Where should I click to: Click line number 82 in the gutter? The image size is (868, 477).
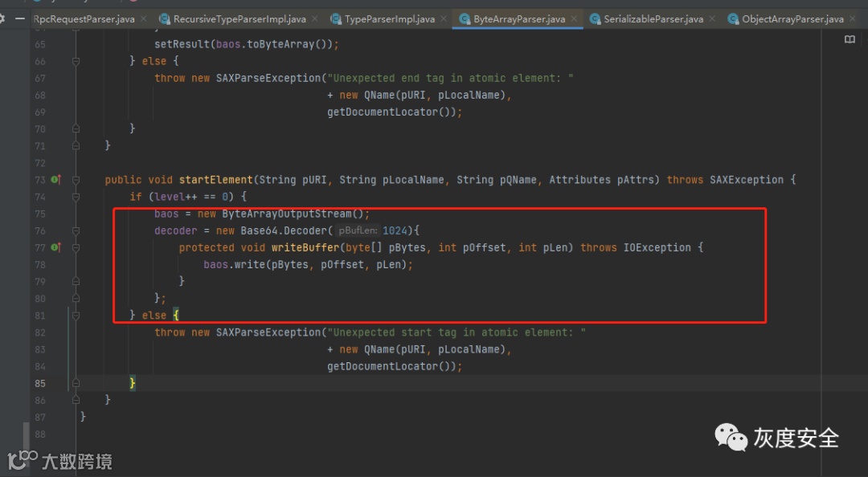[40, 332]
